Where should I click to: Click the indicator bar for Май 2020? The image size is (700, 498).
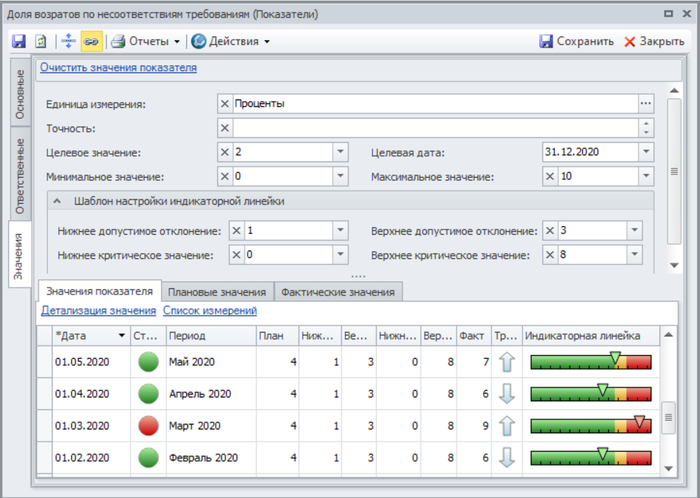pos(590,361)
